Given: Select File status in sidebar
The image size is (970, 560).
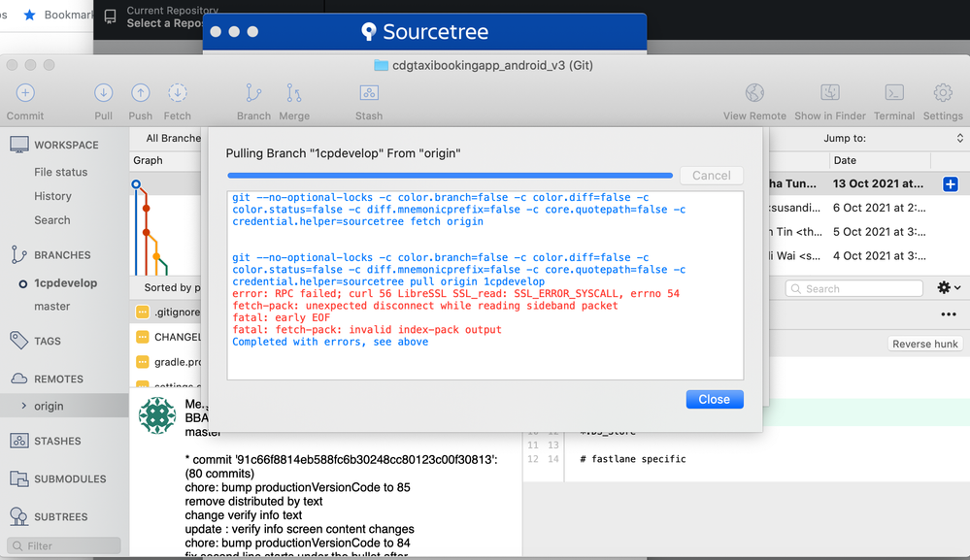Looking at the screenshot, I should (x=60, y=172).
